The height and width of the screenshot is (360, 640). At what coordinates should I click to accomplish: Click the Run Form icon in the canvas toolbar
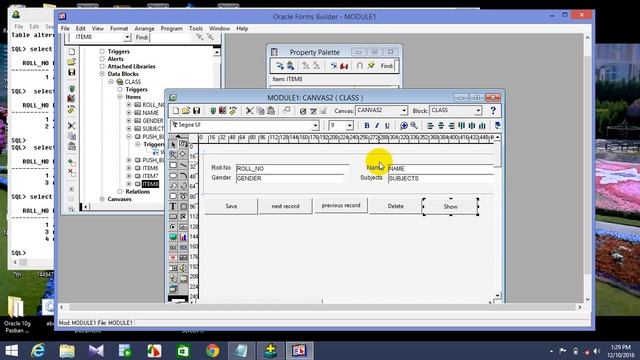[x=213, y=111]
